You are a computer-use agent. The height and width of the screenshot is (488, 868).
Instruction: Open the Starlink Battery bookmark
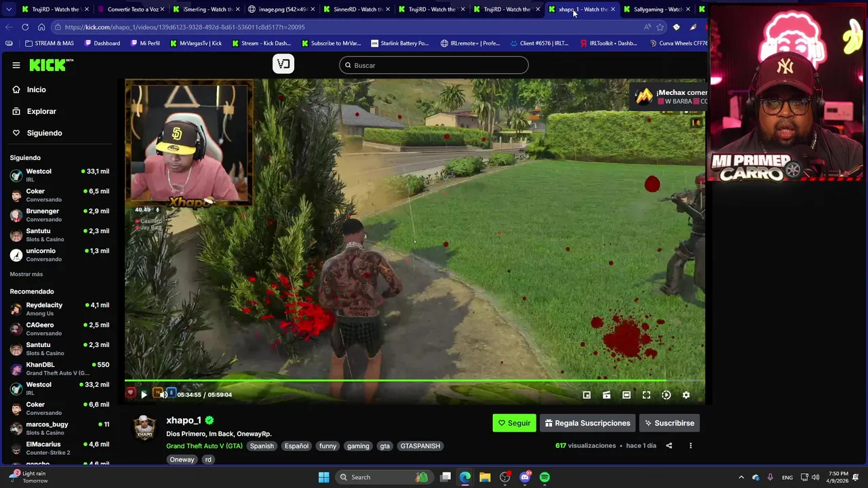click(x=399, y=43)
